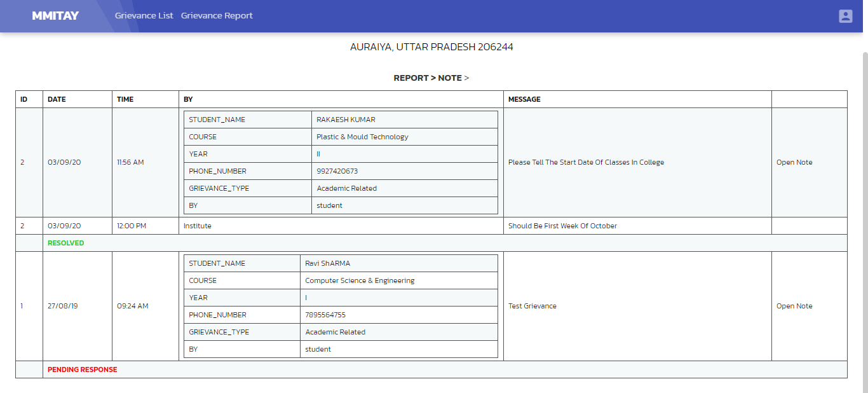Click the date 27/08/19
This screenshot has width=868, height=393.
[x=63, y=306]
